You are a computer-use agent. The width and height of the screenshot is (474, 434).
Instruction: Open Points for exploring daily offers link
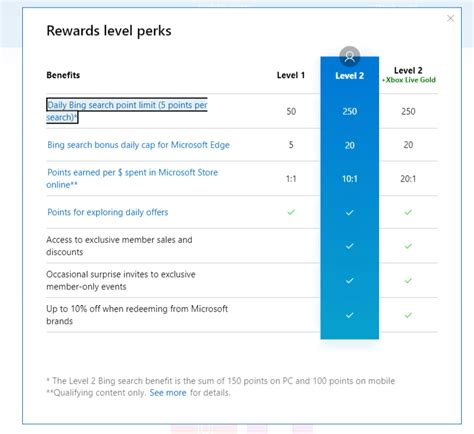pos(108,212)
